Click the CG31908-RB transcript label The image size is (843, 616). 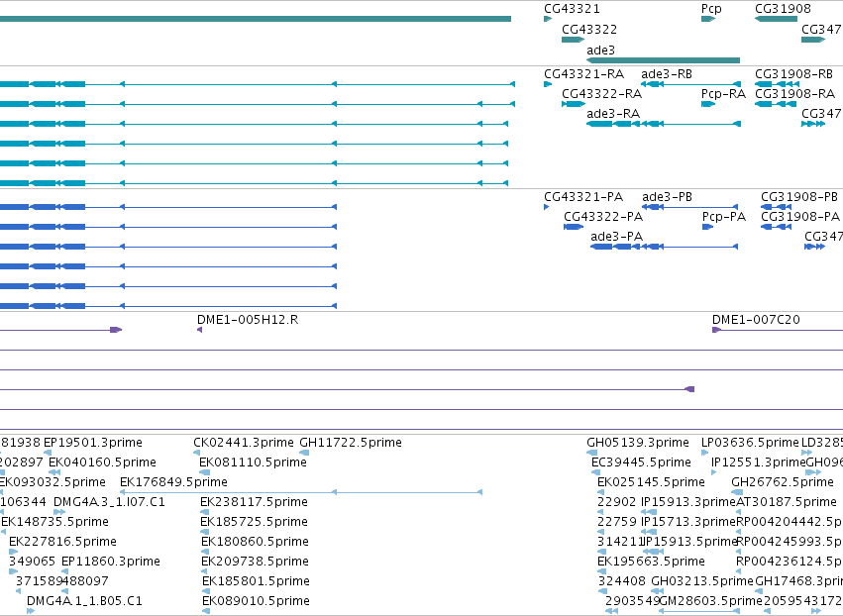tap(793, 74)
